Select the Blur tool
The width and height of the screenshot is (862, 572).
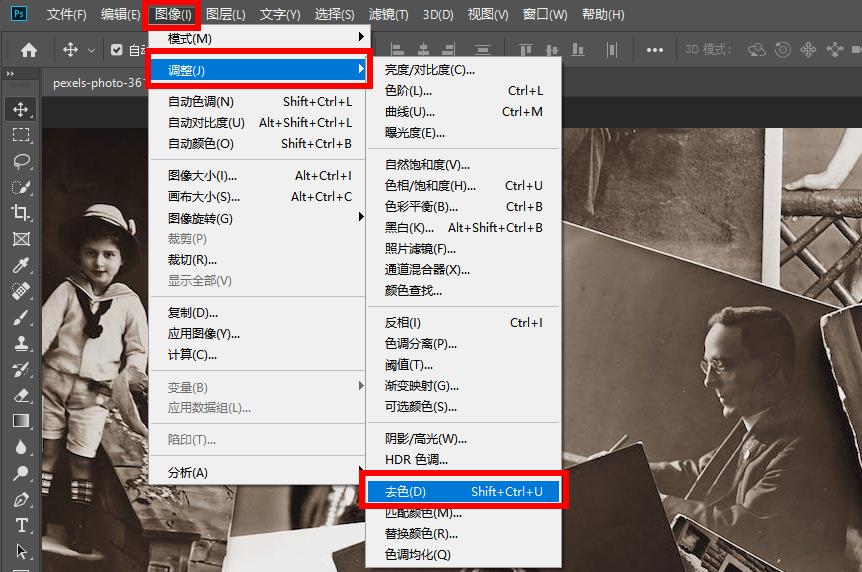tap(21, 447)
